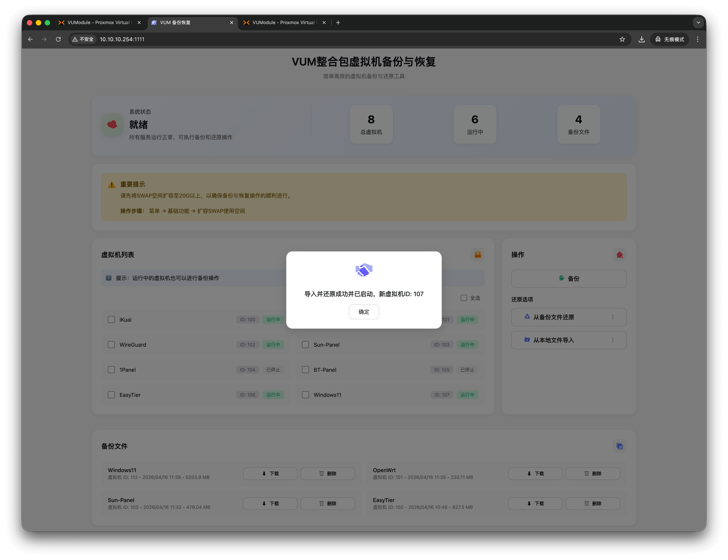728x560 pixels.
Task: Click the red house icon in operations panel
Action: coord(619,255)
